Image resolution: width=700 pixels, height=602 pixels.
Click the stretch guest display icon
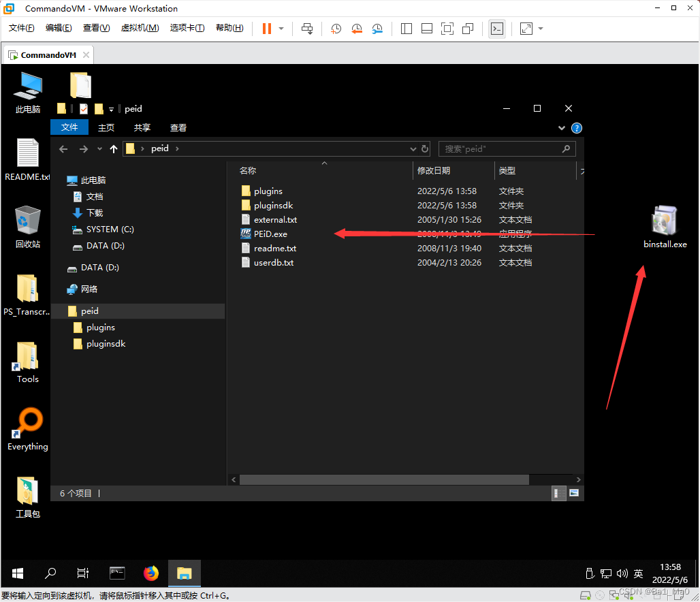click(526, 29)
